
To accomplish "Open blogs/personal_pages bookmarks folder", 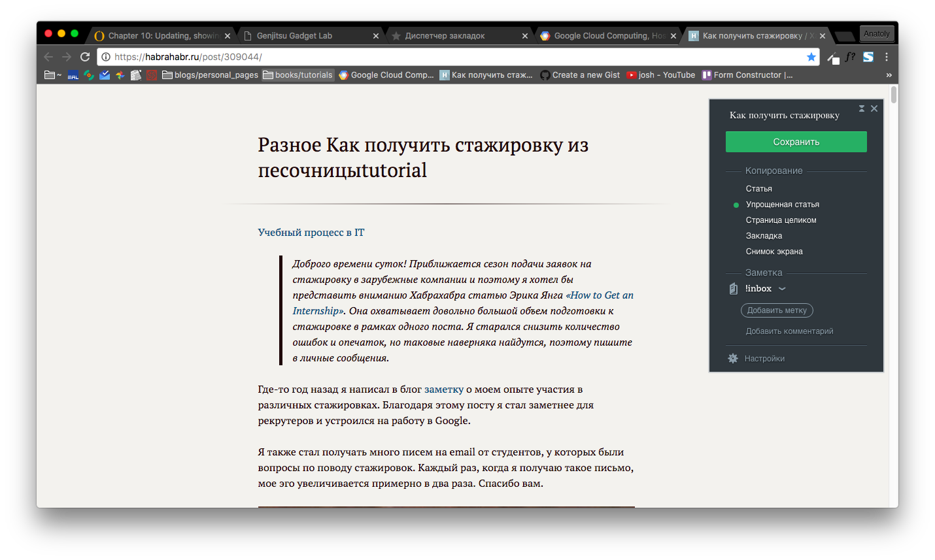I will point(210,75).
